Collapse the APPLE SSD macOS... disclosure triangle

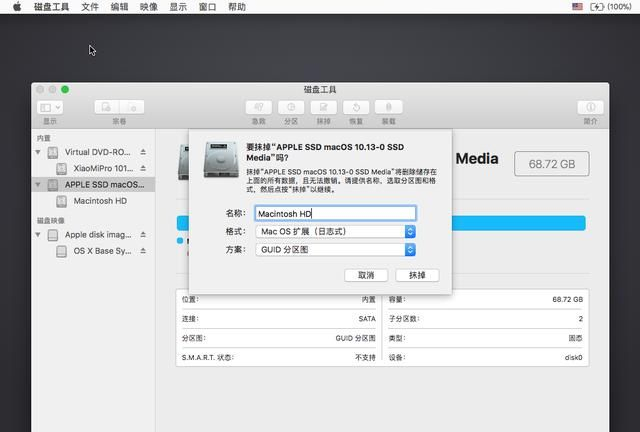(38, 185)
